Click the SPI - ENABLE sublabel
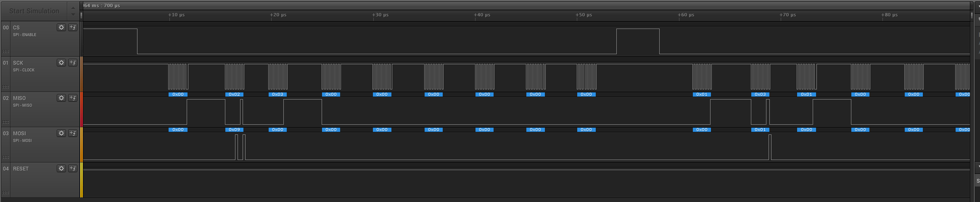This screenshot has height=202, width=980. 25,35
